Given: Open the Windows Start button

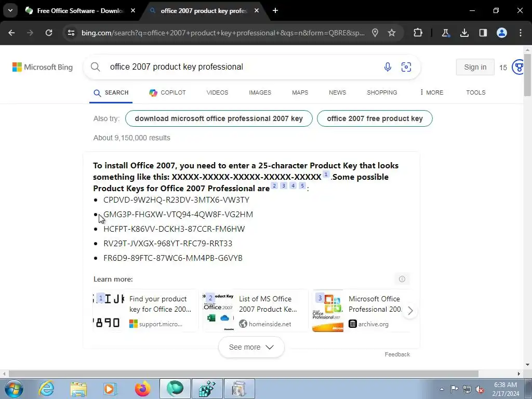Looking at the screenshot, I should pyautogui.click(x=14, y=389).
